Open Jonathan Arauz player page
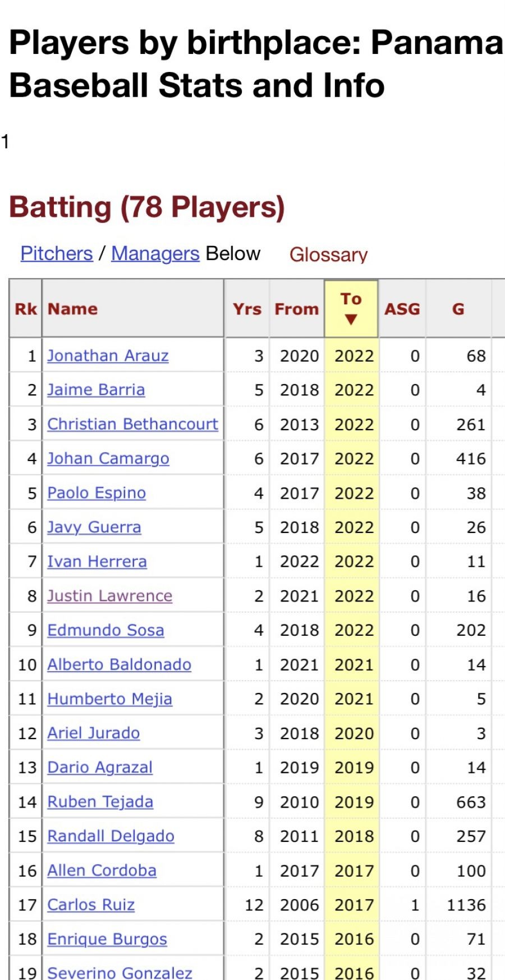 [x=108, y=356]
